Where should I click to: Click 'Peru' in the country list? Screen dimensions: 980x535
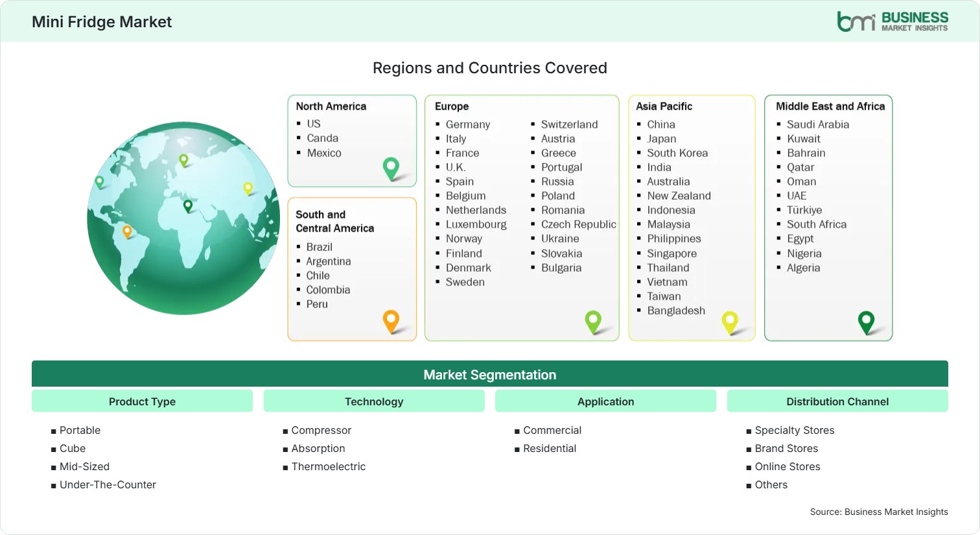point(317,304)
